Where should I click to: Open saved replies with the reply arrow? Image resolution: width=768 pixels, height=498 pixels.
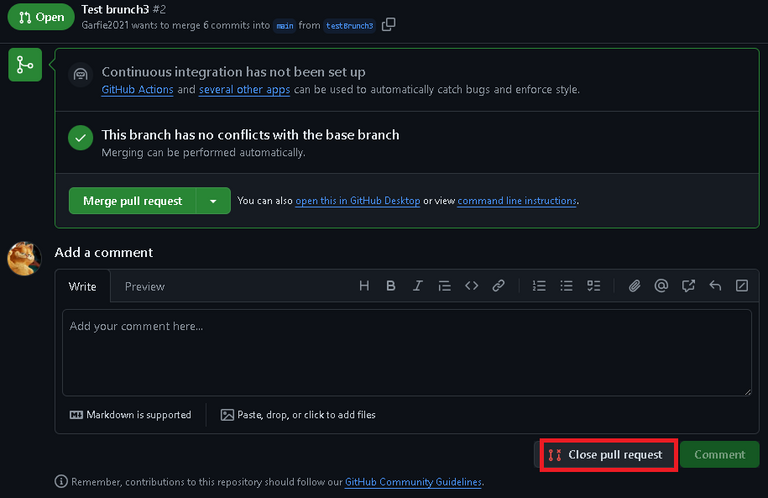(x=715, y=286)
